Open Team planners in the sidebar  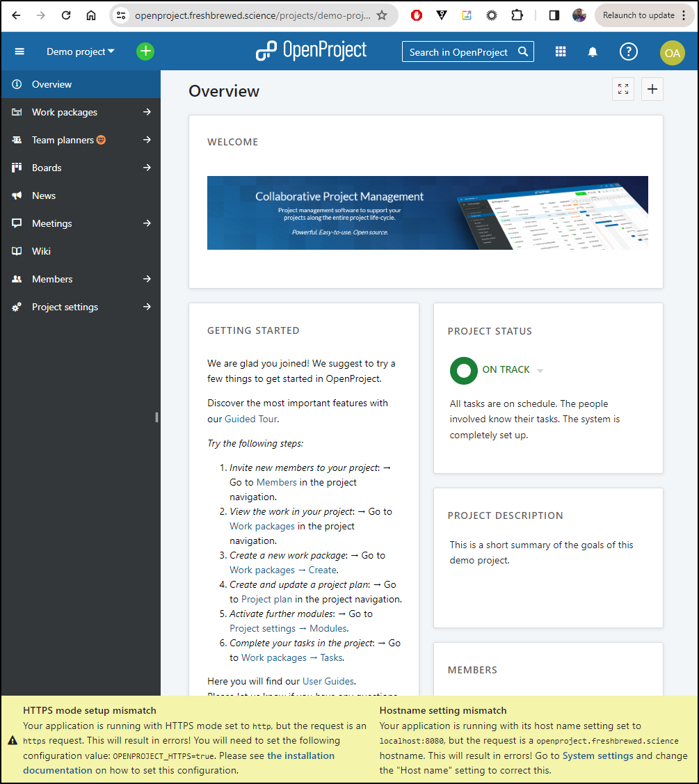coord(63,140)
